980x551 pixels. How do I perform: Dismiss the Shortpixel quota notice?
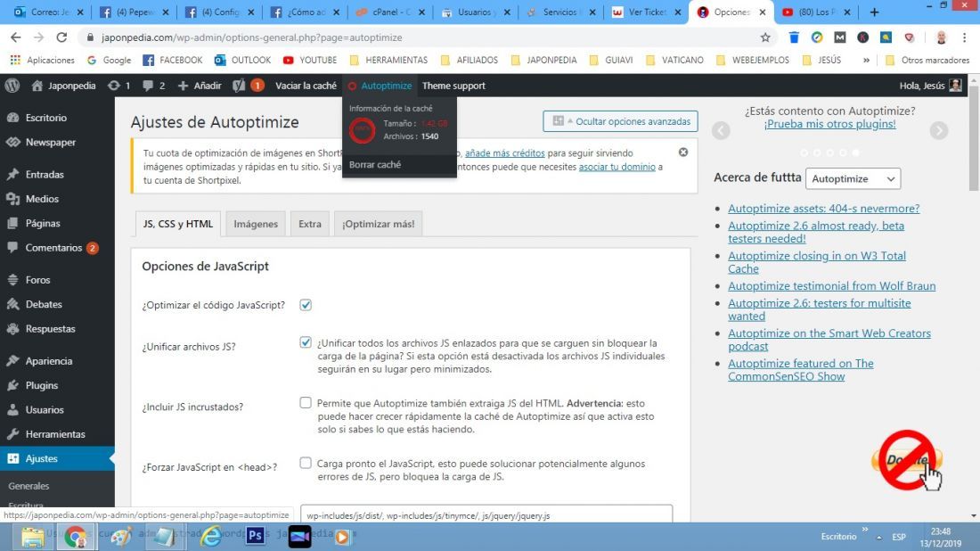(683, 152)
